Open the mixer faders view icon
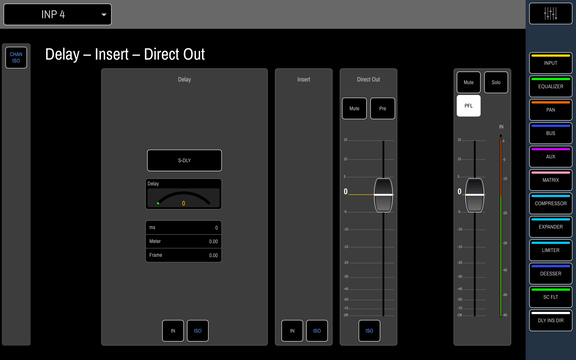576x360 pixels. pyautogui.click(x=550, y=14)
